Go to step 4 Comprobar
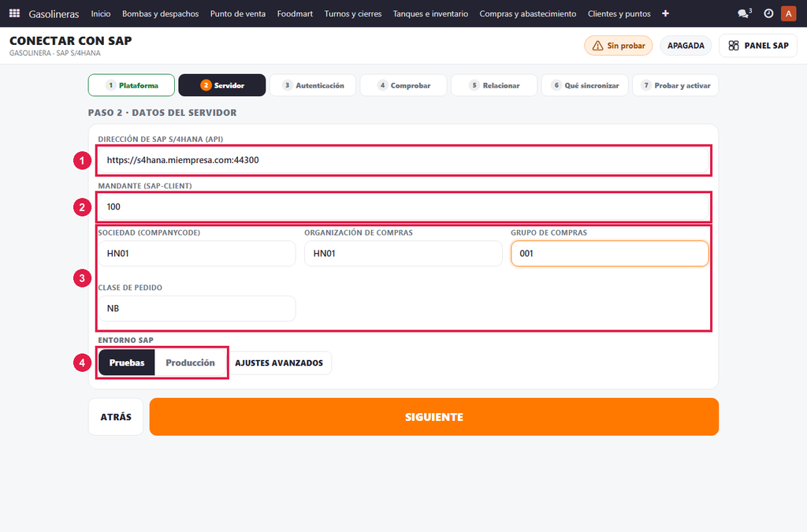This screenshot has height=532, width=807. point(403,85)
